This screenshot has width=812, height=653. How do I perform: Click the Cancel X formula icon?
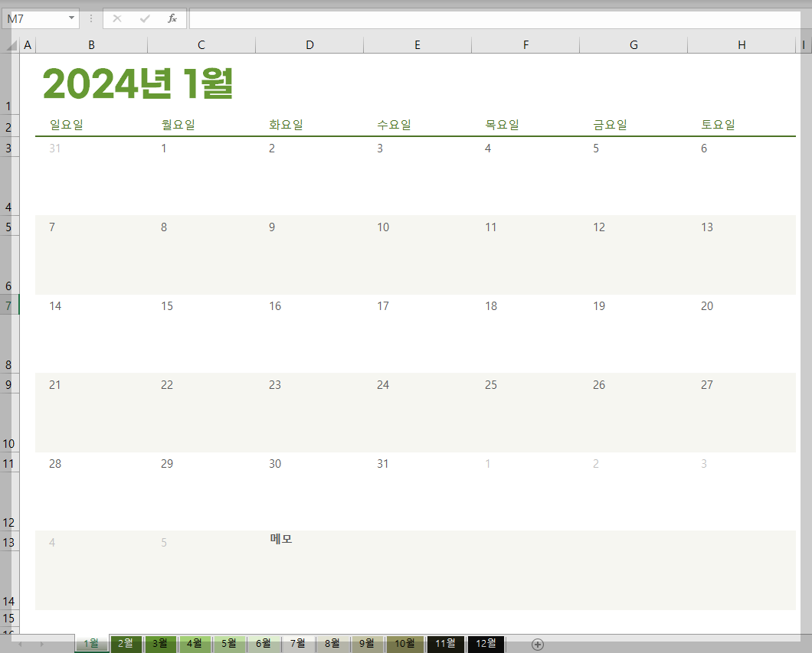[x=117, y=18]
